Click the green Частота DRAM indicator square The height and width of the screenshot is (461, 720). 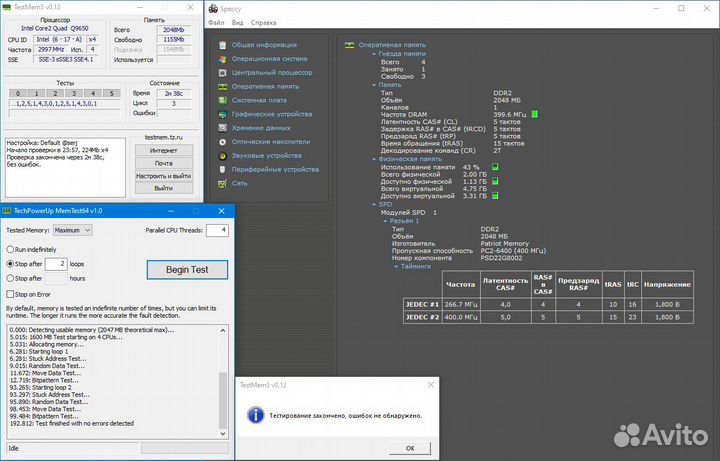click(535, 114)
